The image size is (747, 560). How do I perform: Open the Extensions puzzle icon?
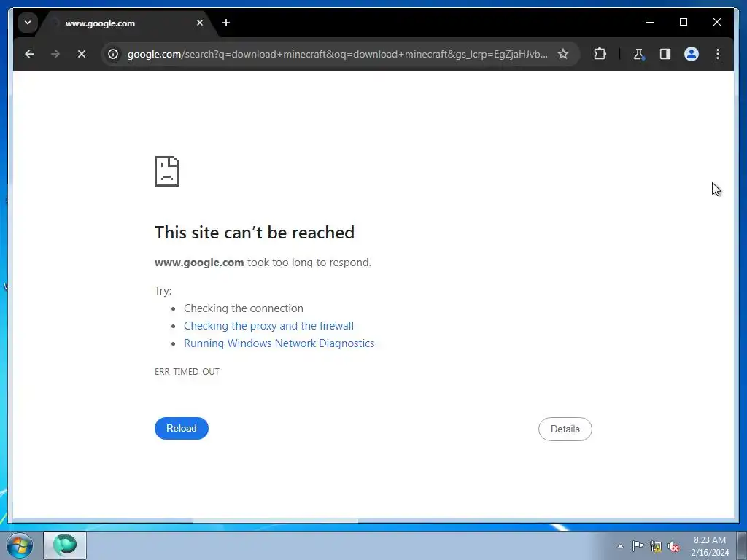coord(600,54)
